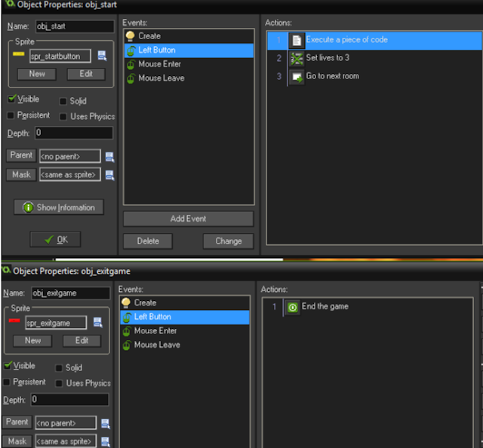Click the GameMaker icon in obj_exitgame title bar
Screen dimensions: 483x448
[x=7, y=270]
